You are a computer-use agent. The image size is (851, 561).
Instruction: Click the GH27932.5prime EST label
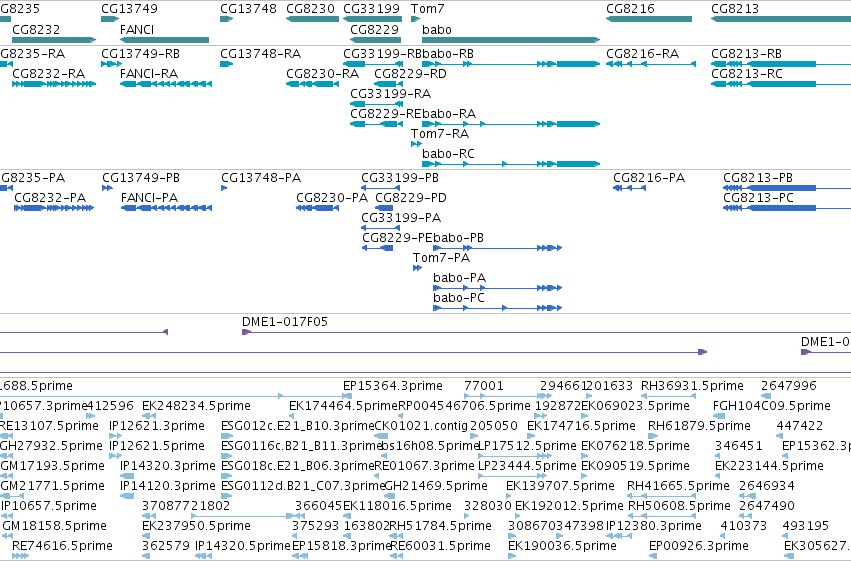pos(51,447)
